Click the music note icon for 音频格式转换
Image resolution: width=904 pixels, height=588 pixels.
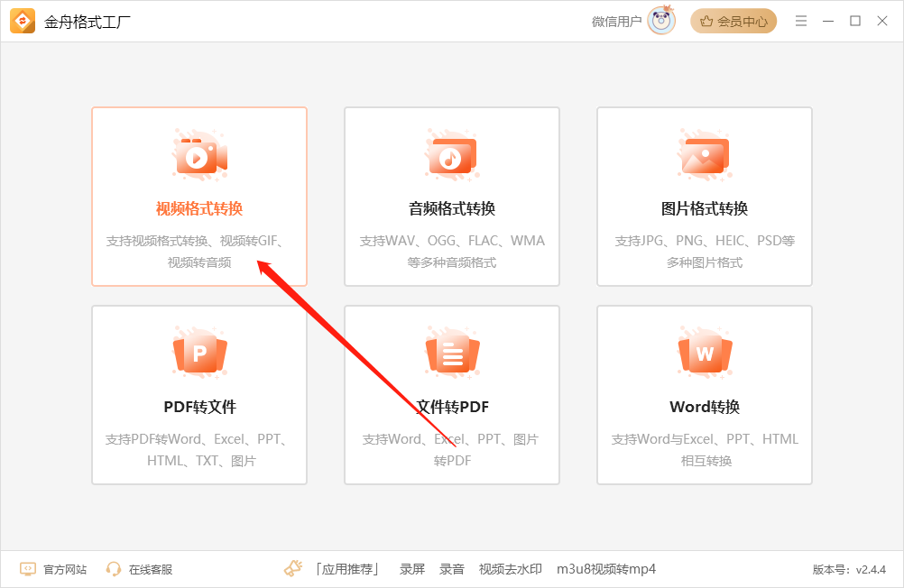click(x=452, y=156)
